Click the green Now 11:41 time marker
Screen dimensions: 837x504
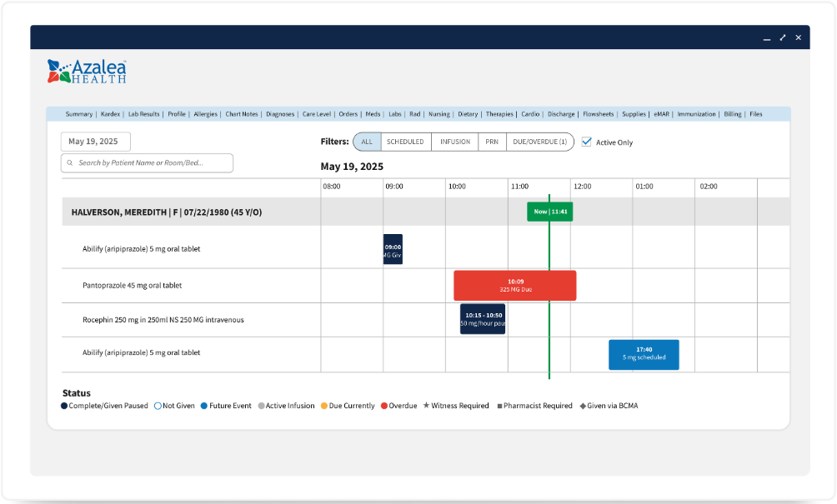(x=549, y=212)
